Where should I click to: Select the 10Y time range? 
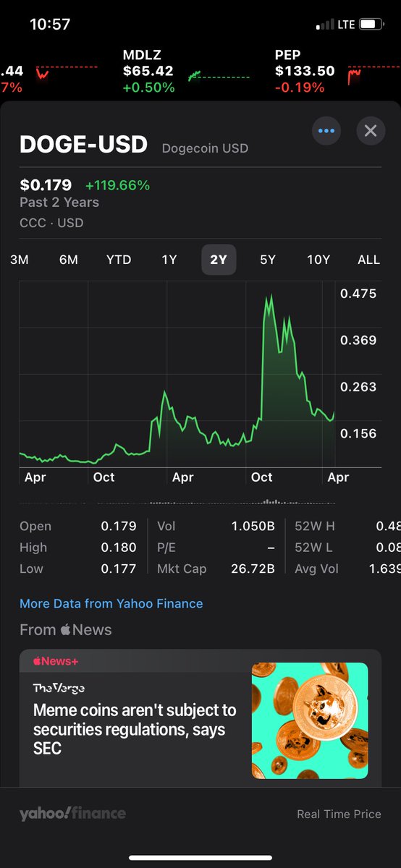click(318, 260)
